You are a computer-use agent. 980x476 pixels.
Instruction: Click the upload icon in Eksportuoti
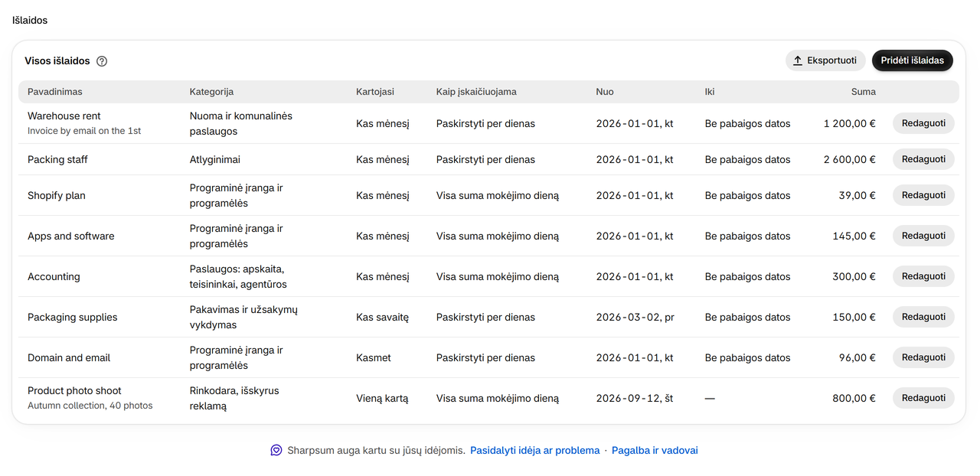pos(798,60)
